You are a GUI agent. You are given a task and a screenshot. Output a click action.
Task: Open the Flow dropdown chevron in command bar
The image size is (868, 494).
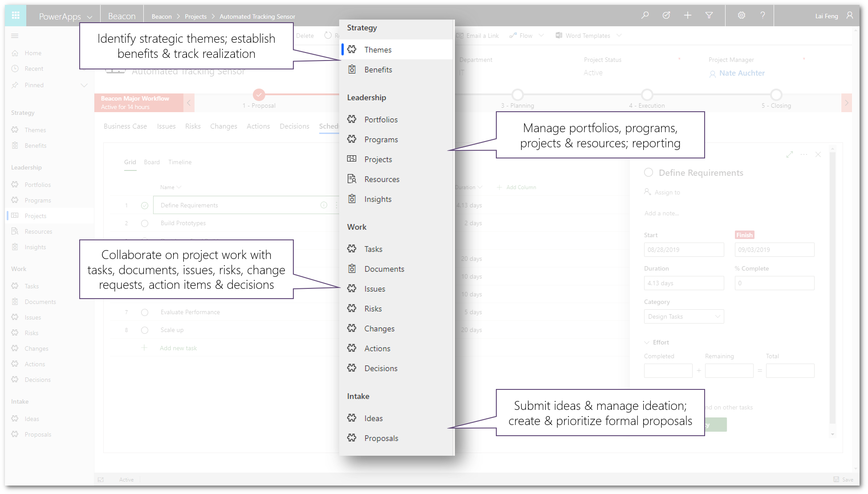[x=541, y=36]
